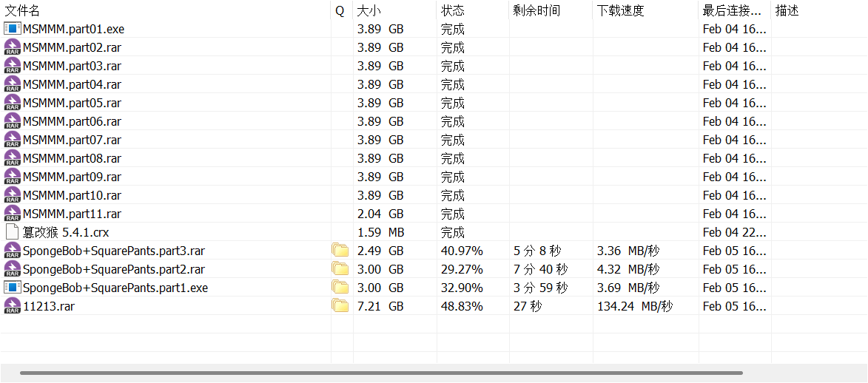Click the queue folder icon for SpongeBob+SquarePants.part1.exe

[340, 288]
